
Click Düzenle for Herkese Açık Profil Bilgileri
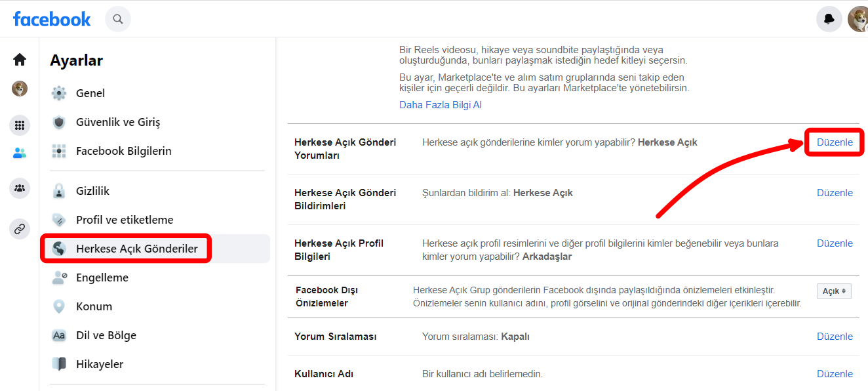(x=835, y=243)
